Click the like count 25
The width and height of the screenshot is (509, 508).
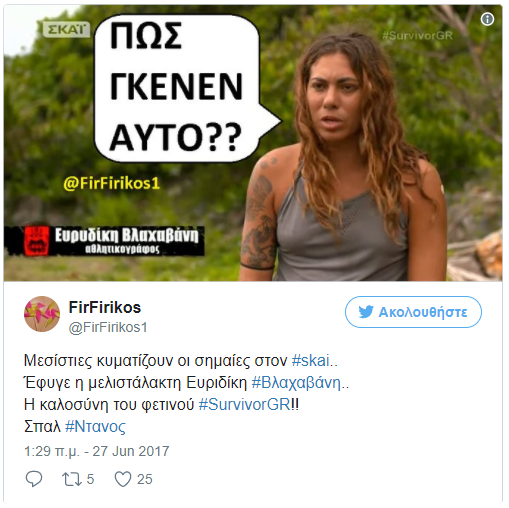145,479
